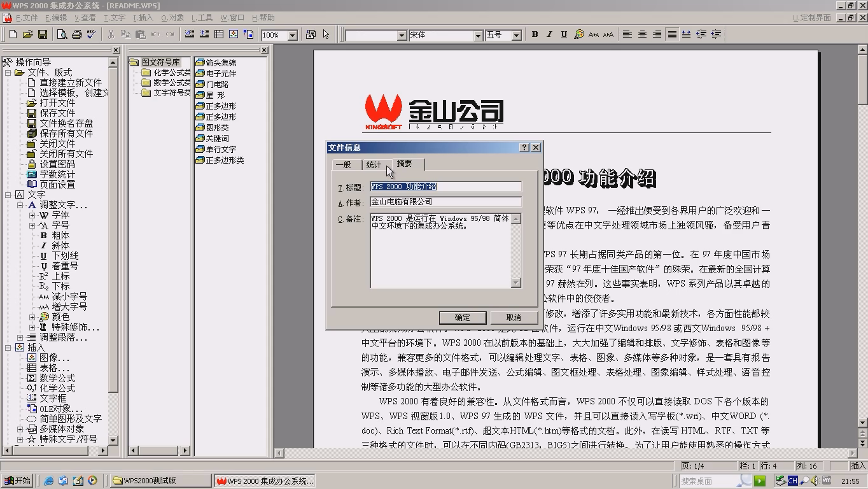Open the 宋体 font name dropdown
Image resolution: width=868 pixels, height=489 pixels.
coord(478,36)
